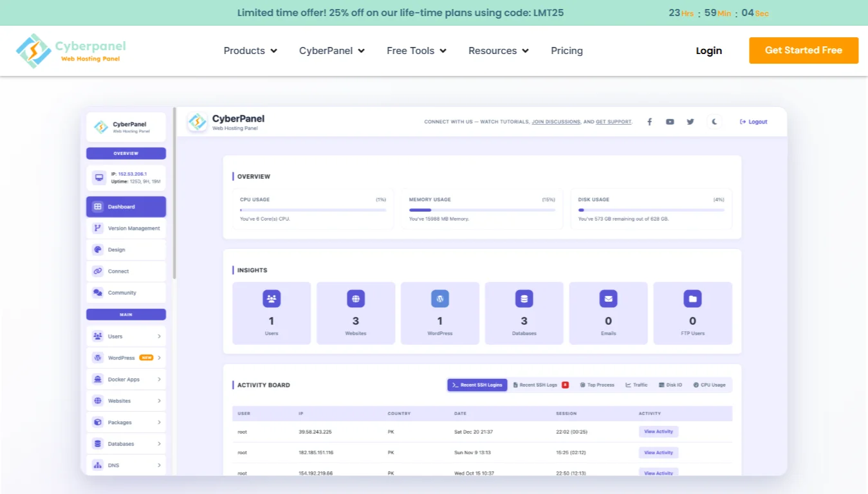The width and height of the screenshot is (868, 494).
Task: Click the Community chat icon
Action: [98, 293]
